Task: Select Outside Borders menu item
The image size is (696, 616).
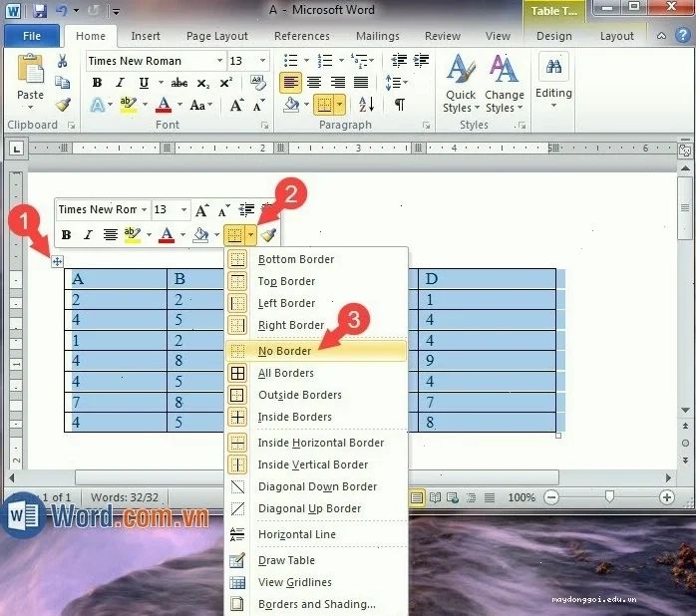Action: (316, 395)
